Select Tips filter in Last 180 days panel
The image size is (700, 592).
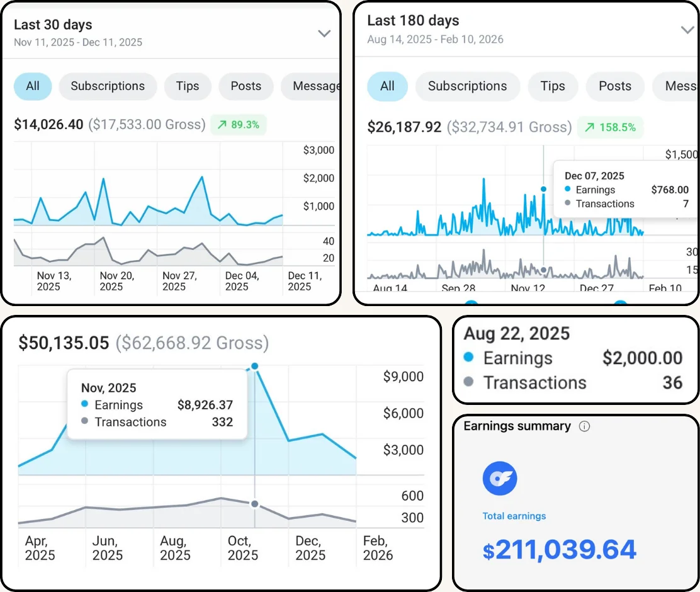click(x=553, y=86)
